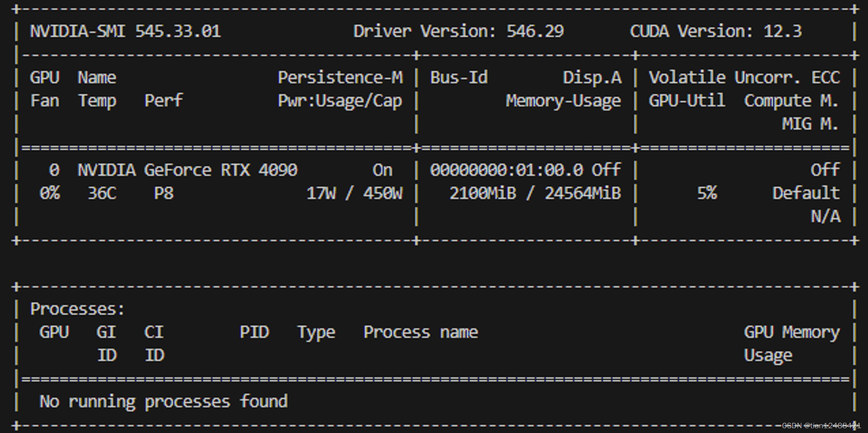Click the P8 performance state
This screenshot has width=868, height=433.
pyautogui.click(x=163, y=193)
